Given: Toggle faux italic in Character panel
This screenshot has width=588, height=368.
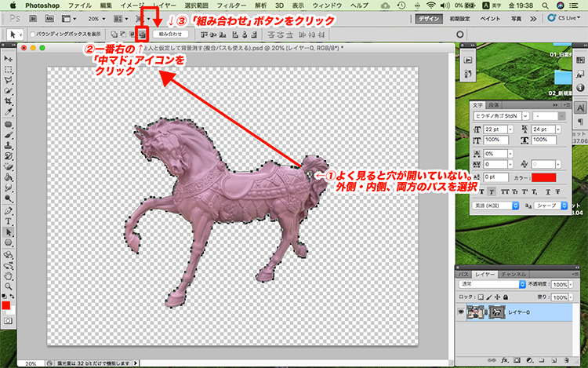Looking at the screenshot, I should (492, 191).
